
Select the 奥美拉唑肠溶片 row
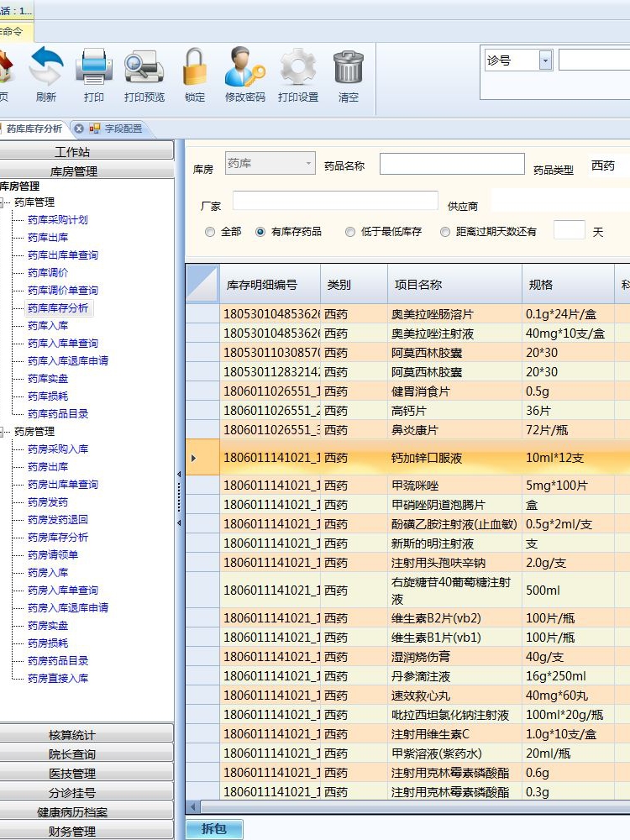(x=408, y=314)
